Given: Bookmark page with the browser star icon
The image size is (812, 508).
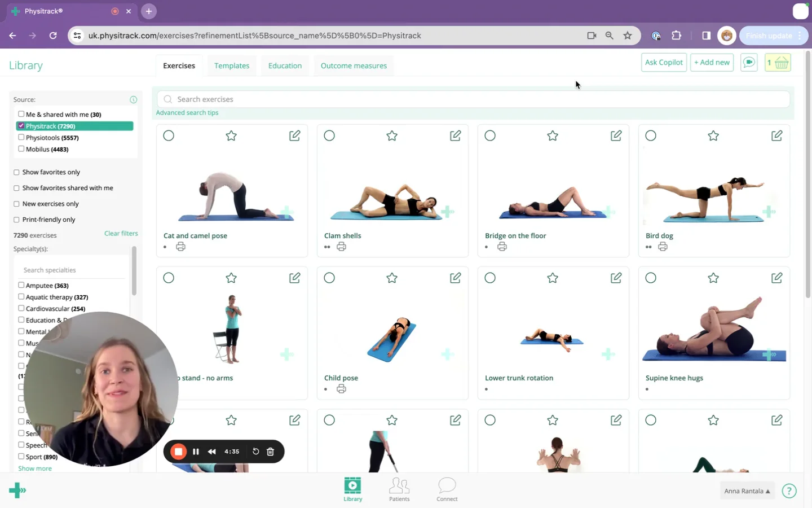Looking at the screenshot, I should 628,36.
